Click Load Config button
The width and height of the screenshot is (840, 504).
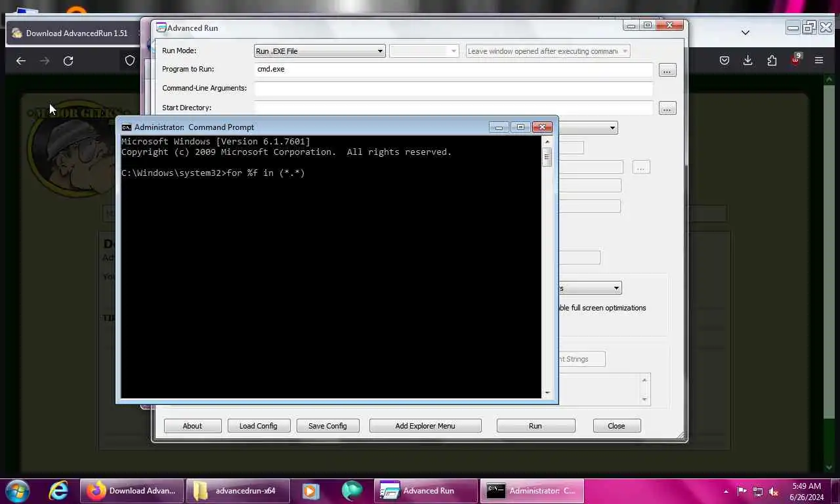[258, 426]
